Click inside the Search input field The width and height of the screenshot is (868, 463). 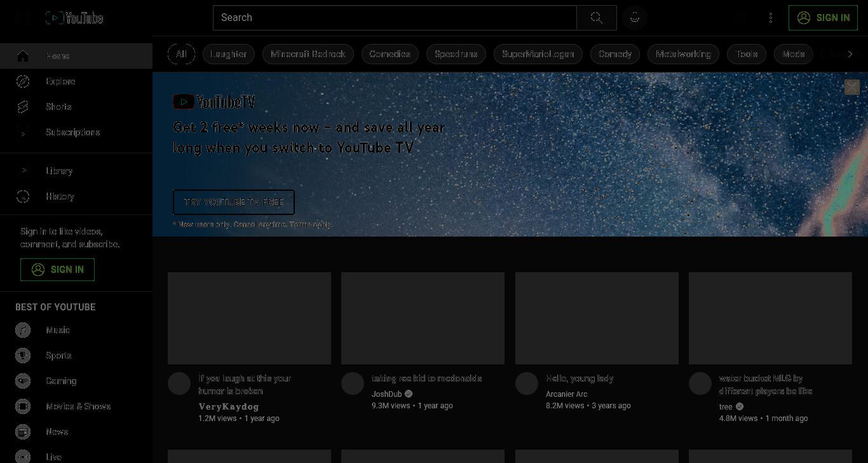click(x=395, y=18)
